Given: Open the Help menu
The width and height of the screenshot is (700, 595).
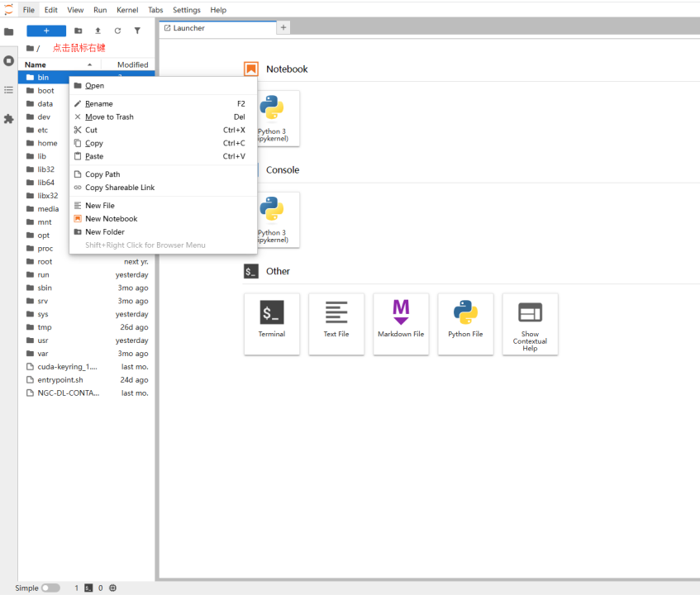Looking at the screenshot, I should [218, 10].
